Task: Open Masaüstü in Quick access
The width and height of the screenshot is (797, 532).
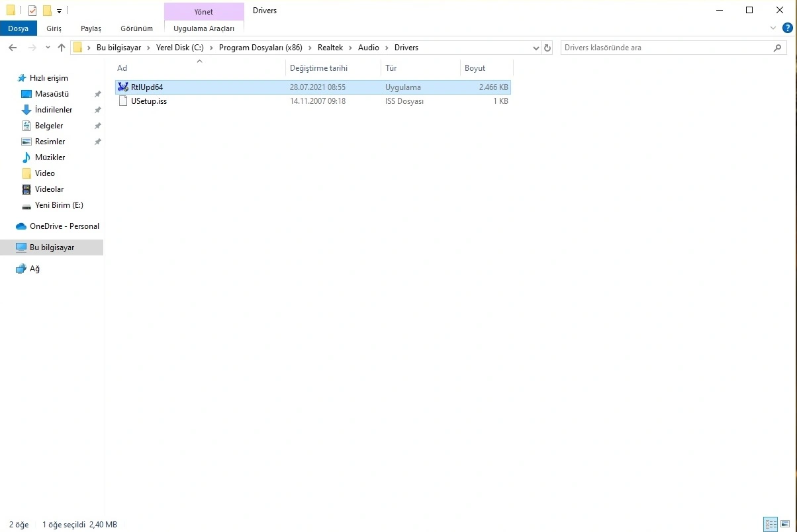Action: point(52,94)
